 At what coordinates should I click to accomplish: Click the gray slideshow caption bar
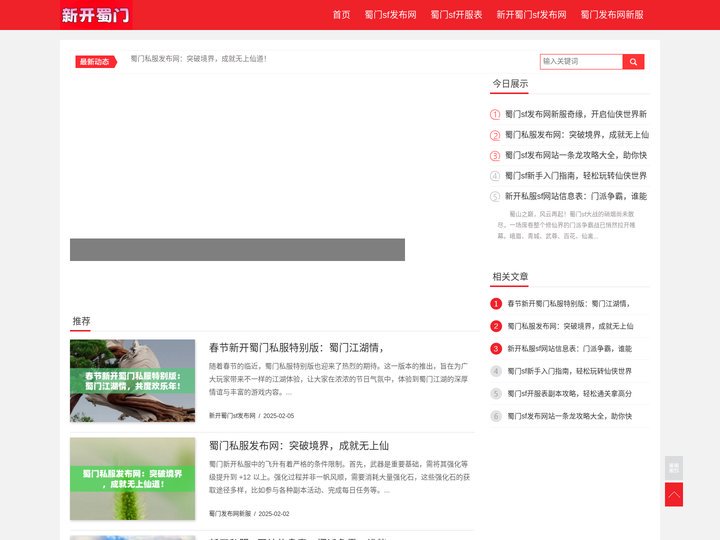pyautogui.click(x=237, y=250)
